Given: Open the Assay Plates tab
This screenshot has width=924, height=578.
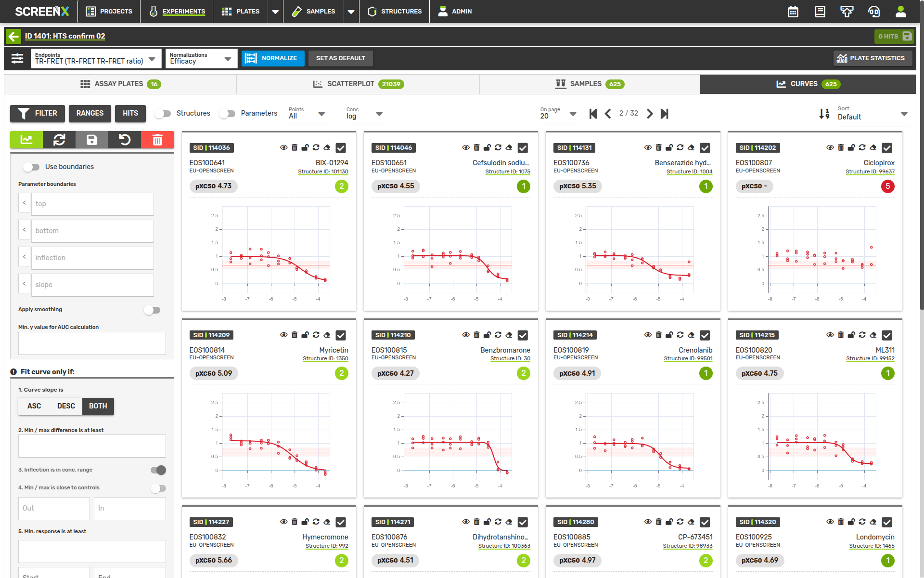Looking at the screenshot, I should pos(120,84).
